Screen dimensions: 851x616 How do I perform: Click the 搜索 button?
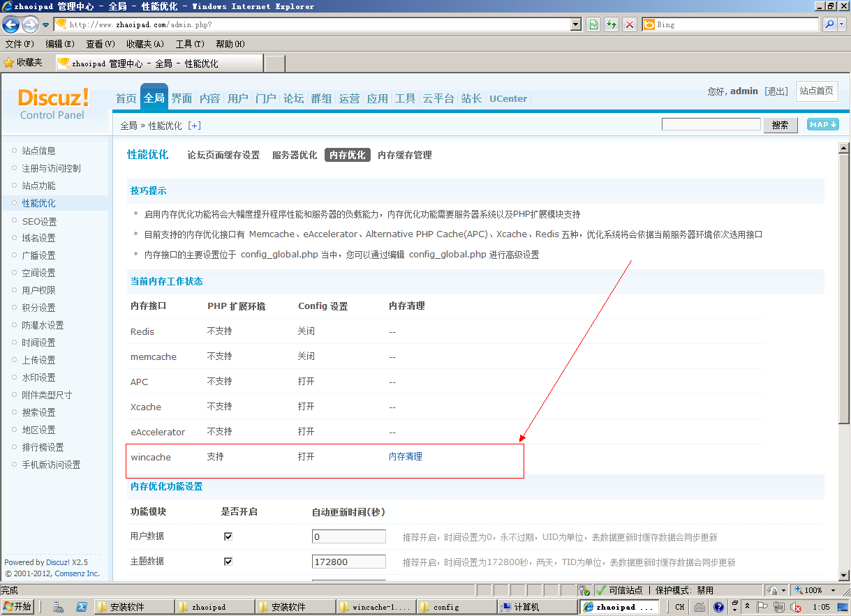[x=780, y=125]
